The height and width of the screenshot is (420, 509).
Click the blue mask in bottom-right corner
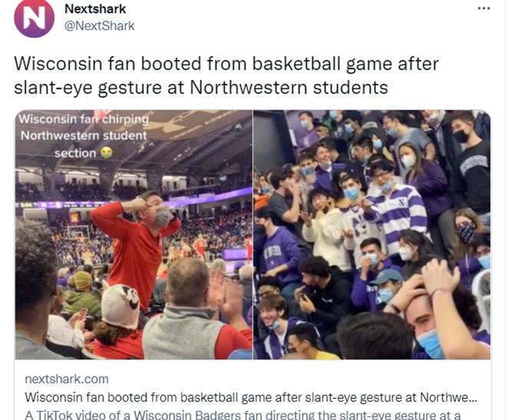pyautogui.click(x=430, y=344)
